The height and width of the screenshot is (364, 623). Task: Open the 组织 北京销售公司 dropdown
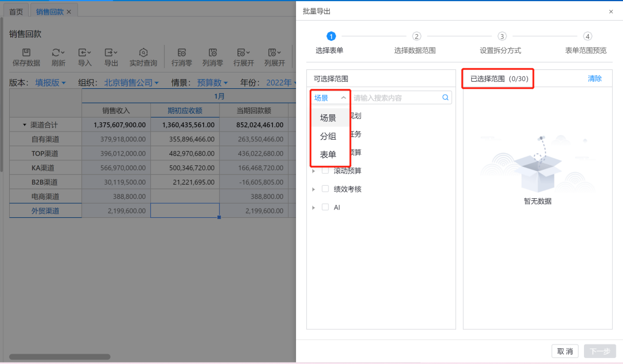131,83
